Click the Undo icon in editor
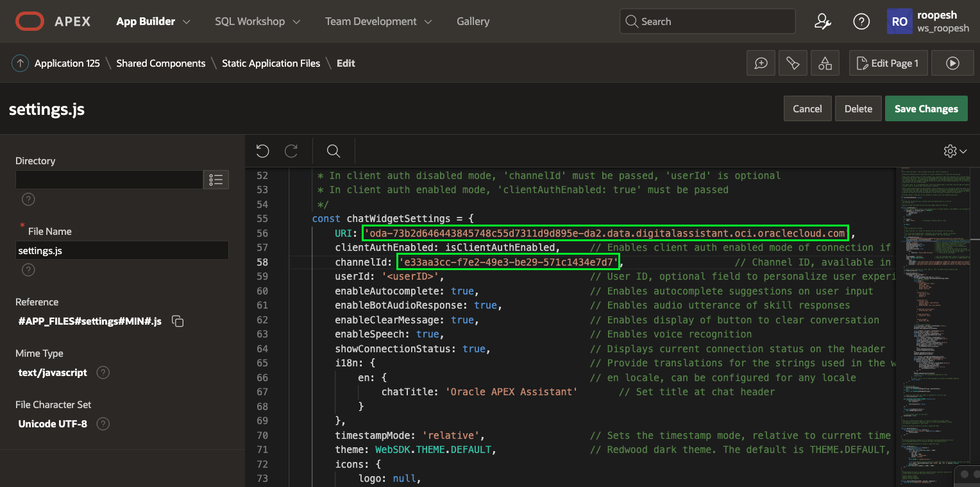Viewport: 980px width, 487px height. 262,151
